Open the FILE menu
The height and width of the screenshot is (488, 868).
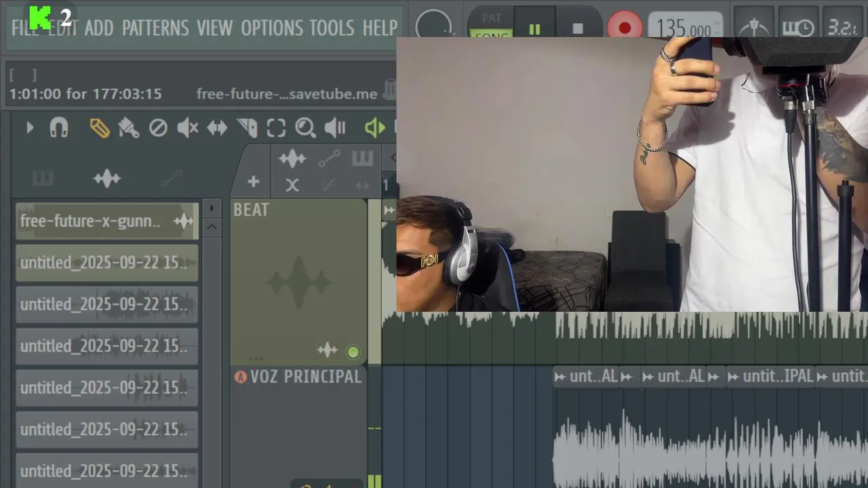(x=25, y=28)
